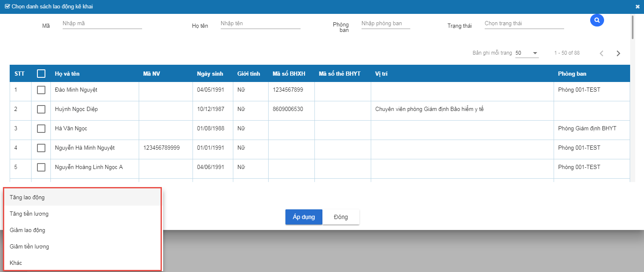Click the STT column header
The image size is (644, 272).
click(19, 74)
